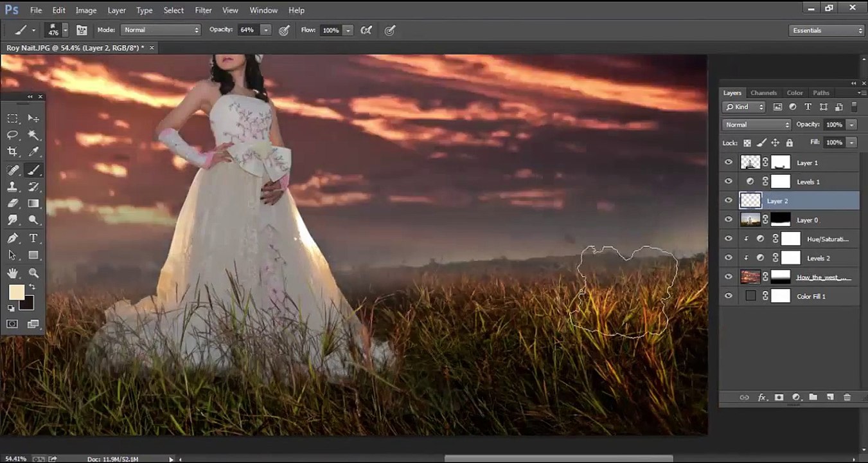This screenshot has width=868, height=463.
Task: Click the foreground color swatch
Action: pos(16,293)
